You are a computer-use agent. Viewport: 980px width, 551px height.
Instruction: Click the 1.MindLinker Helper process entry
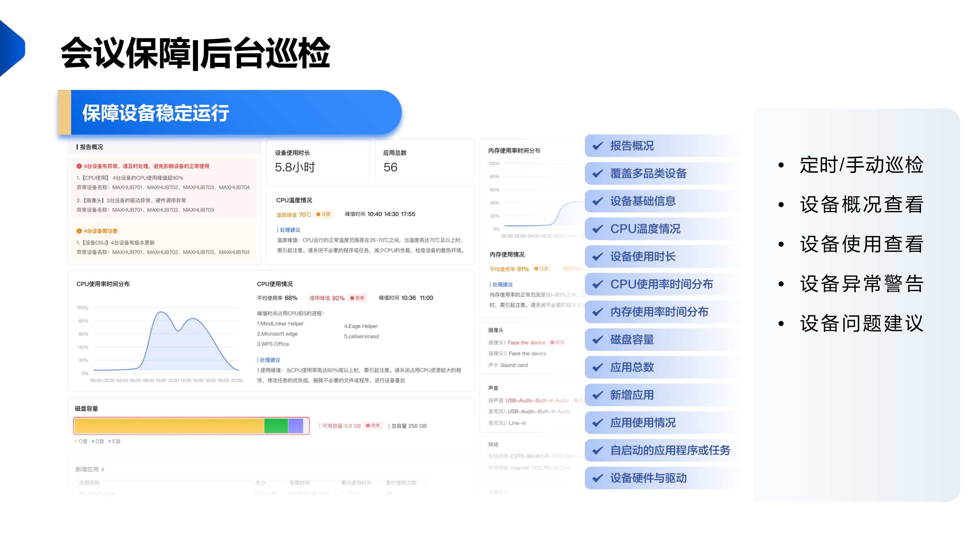[280, 324]
